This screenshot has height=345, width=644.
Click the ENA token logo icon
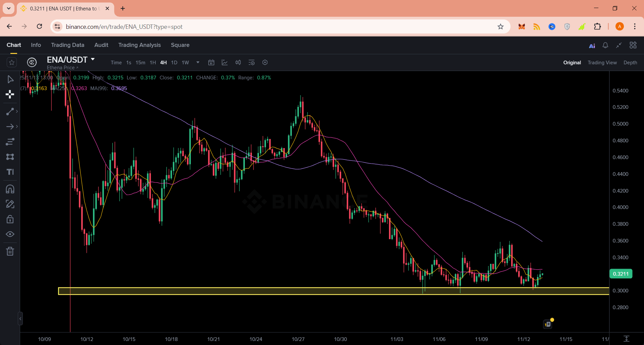tap(32, 62)
